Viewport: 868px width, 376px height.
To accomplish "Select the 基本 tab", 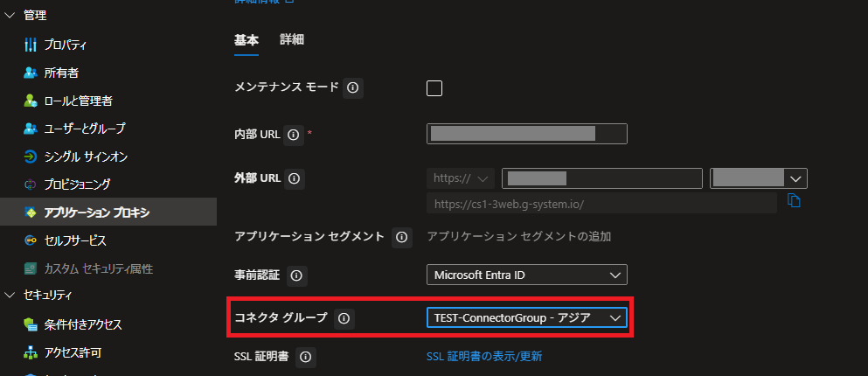I will point(247,40).
